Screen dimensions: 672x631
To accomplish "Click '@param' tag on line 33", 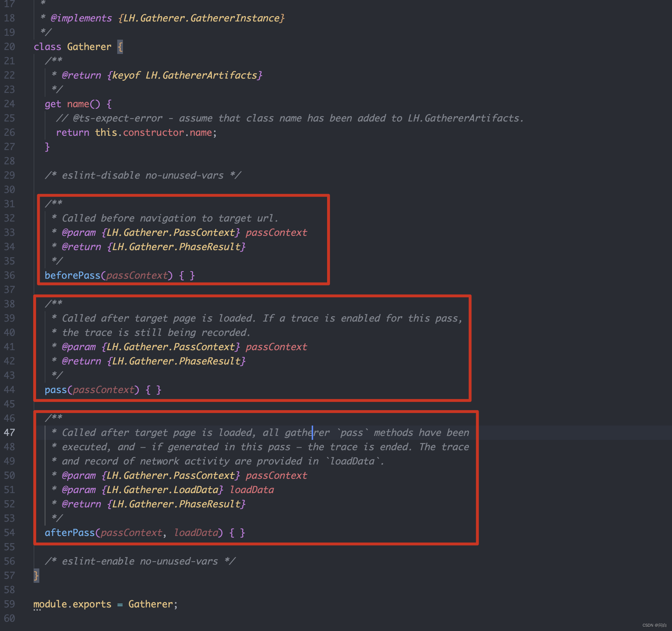I will tap(79, 233).
